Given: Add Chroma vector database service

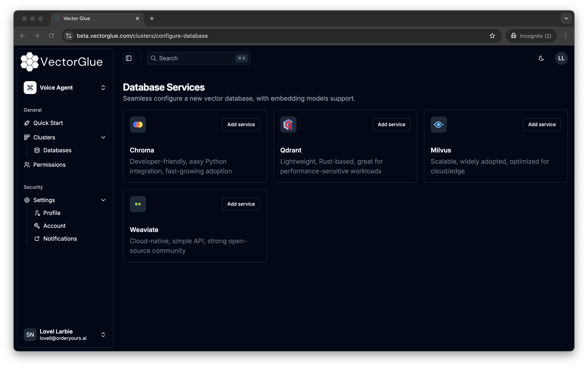Looking at the screenshot, I should [x=241, y=124].
